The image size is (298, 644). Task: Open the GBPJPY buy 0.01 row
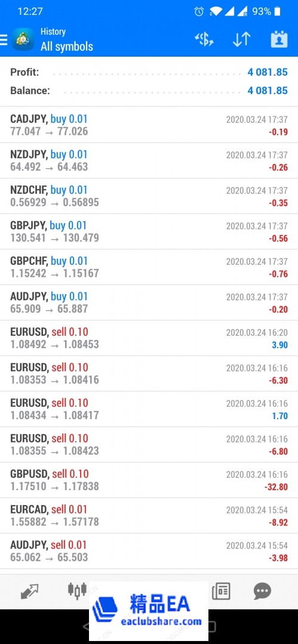pyautogui.click(x=149, y=231)
